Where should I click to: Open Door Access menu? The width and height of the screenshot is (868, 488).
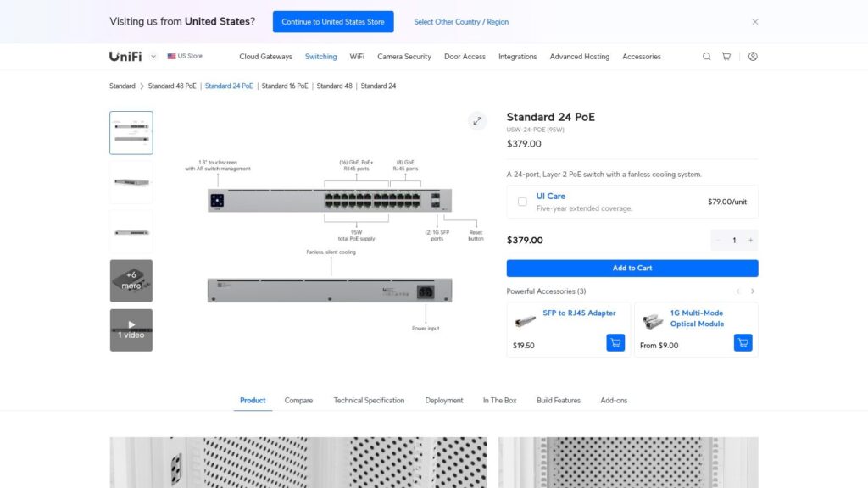click(465, 57)
